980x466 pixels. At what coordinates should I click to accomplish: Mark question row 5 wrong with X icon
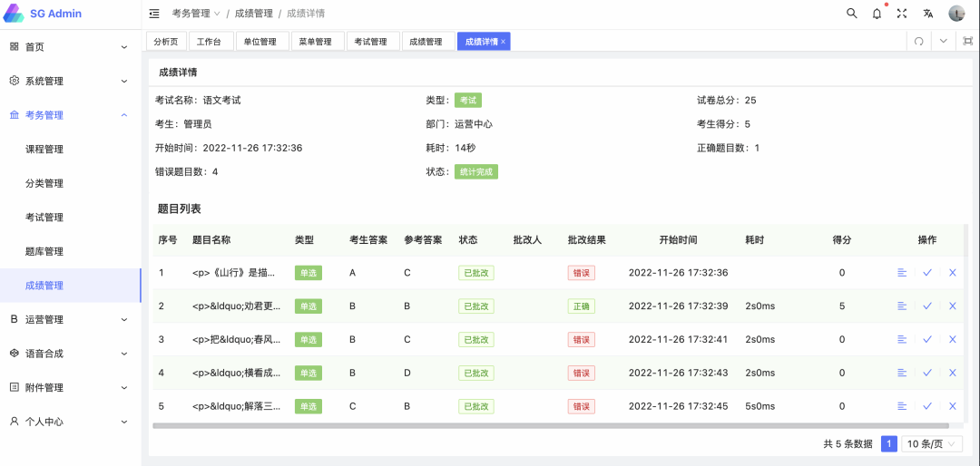pos(953,406)
